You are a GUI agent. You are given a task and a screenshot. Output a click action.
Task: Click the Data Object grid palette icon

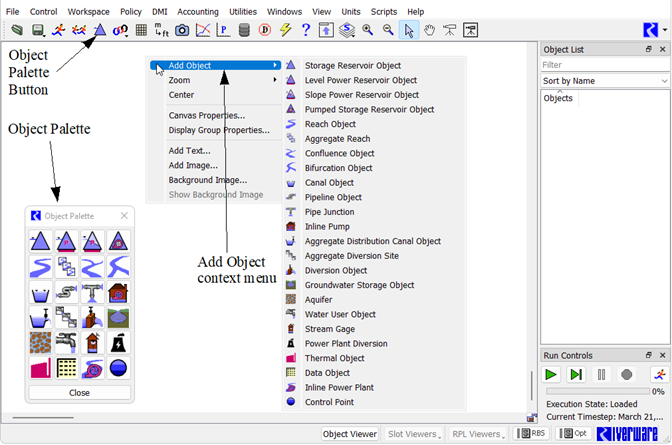coord(66,369)
